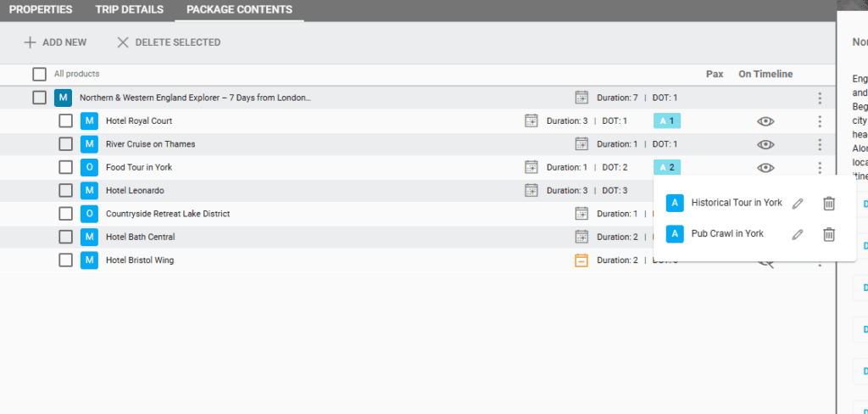
Task: Check the All products checkbox
Action: tap(39, 74)
